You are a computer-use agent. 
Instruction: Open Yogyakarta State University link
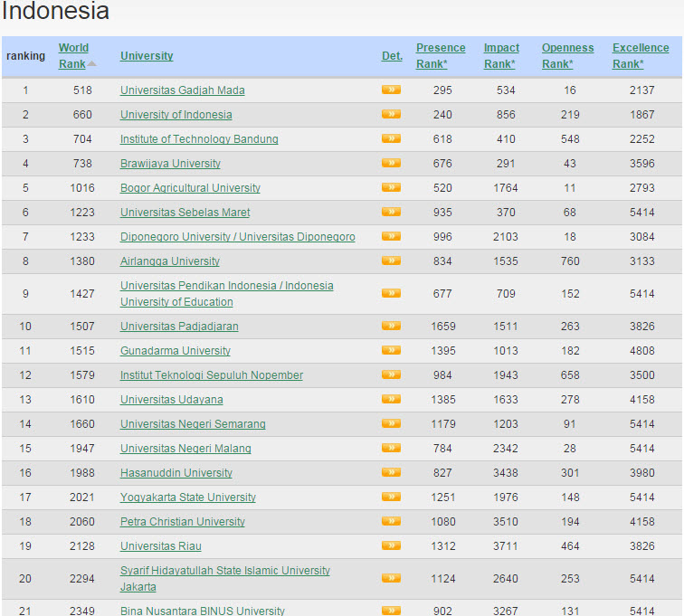click(187, 498)
